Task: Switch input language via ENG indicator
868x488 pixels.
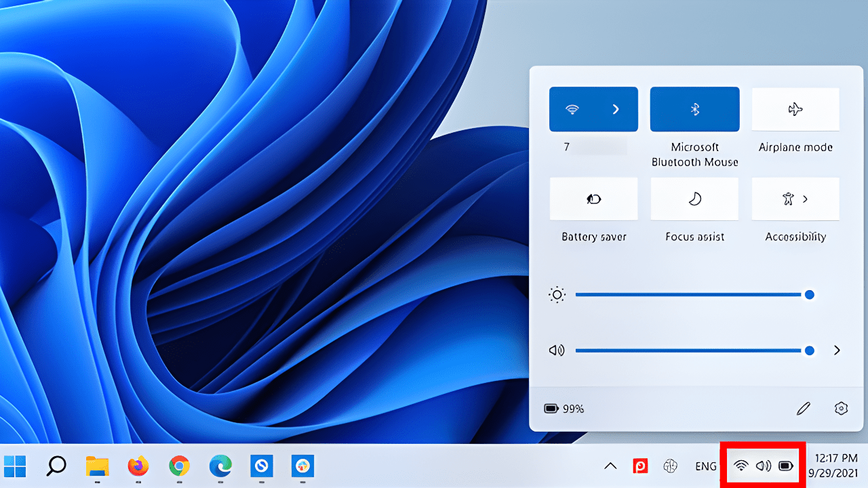Action: [706, 466]
